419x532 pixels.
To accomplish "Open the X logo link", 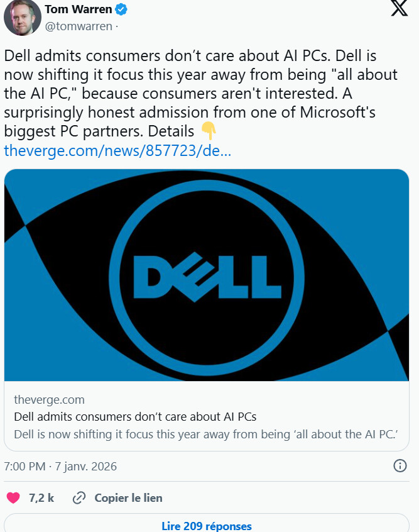I will coord(399,11).
